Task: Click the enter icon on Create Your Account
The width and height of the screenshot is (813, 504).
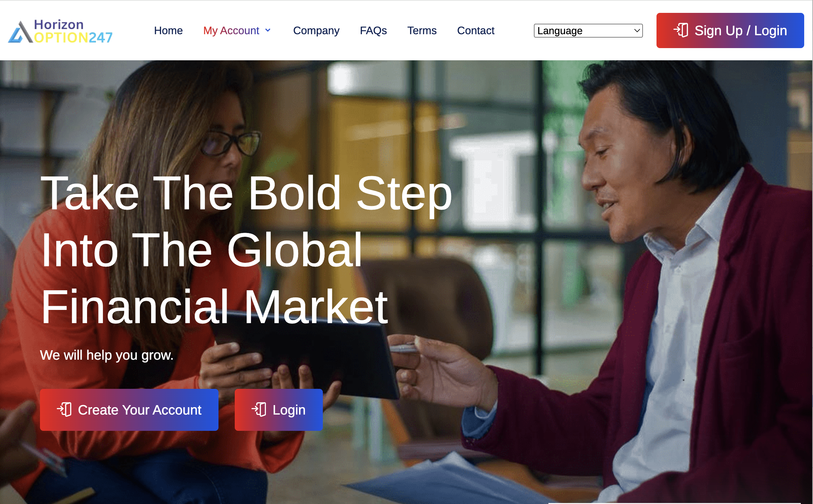Action: pos(64,409)
